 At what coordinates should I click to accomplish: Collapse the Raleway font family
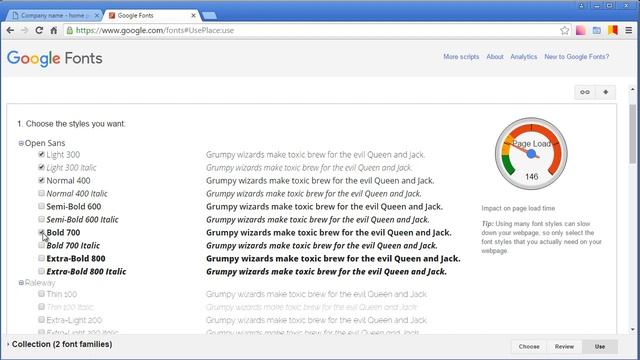coord(21,282)
